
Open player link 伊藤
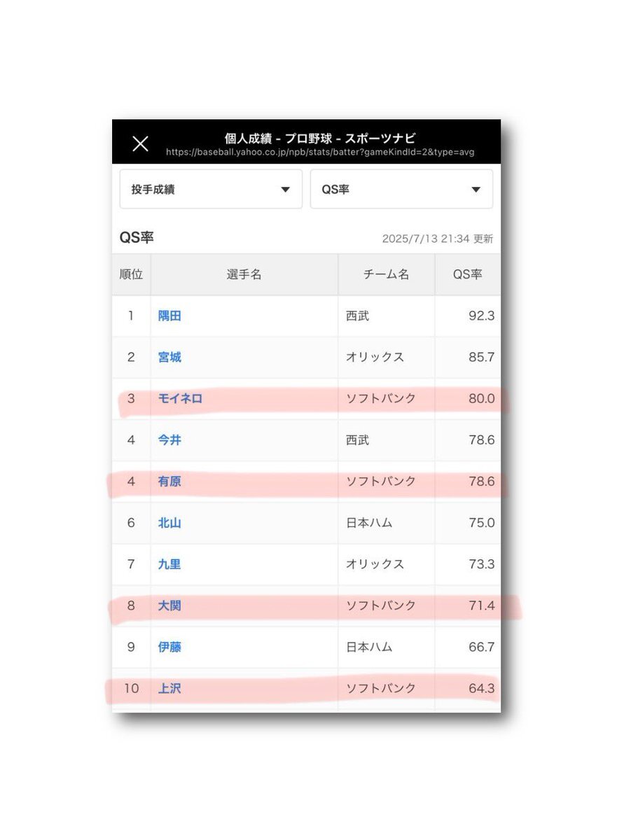pos(169,647)
